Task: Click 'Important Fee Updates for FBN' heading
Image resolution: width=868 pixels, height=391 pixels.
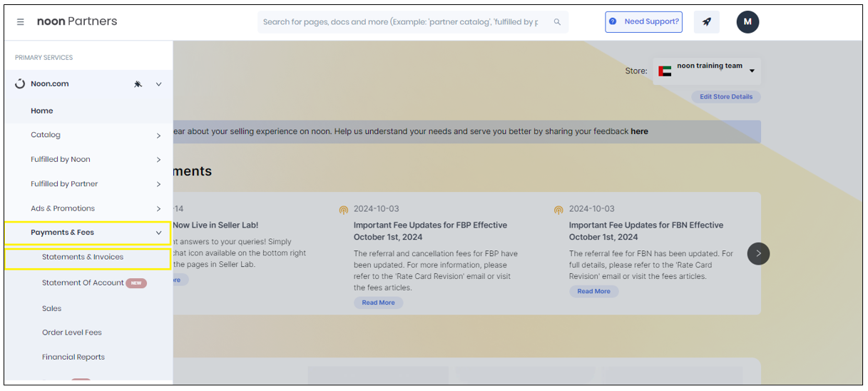Action: pos(646,231)
